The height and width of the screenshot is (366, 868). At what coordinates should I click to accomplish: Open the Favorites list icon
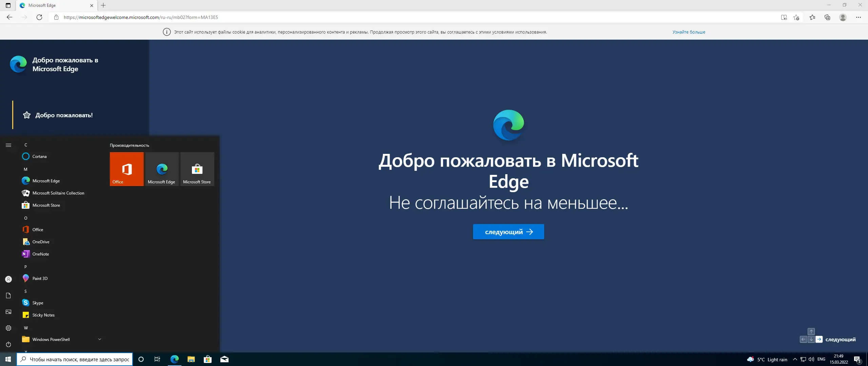click(x=812, y=17)
